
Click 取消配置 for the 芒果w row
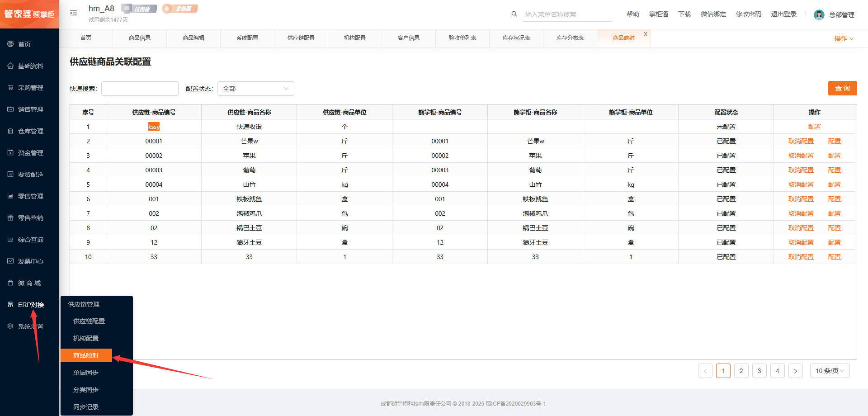(801, 141)
